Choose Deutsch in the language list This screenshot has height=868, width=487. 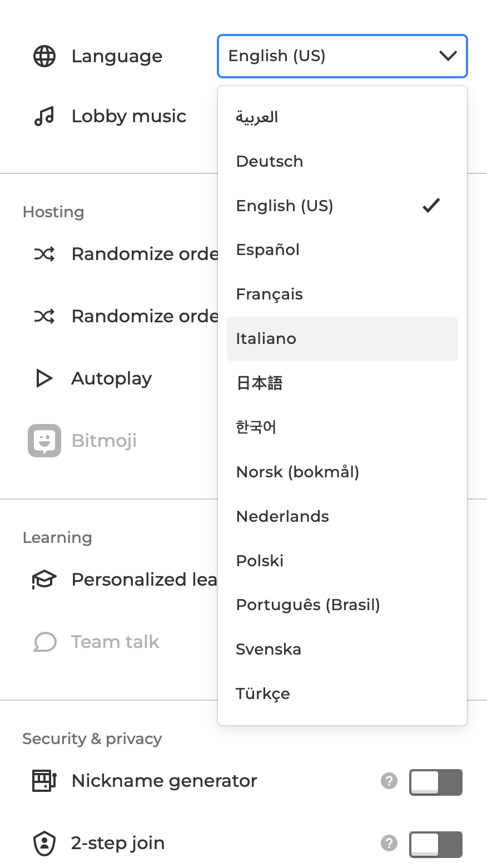coord(270,162)
